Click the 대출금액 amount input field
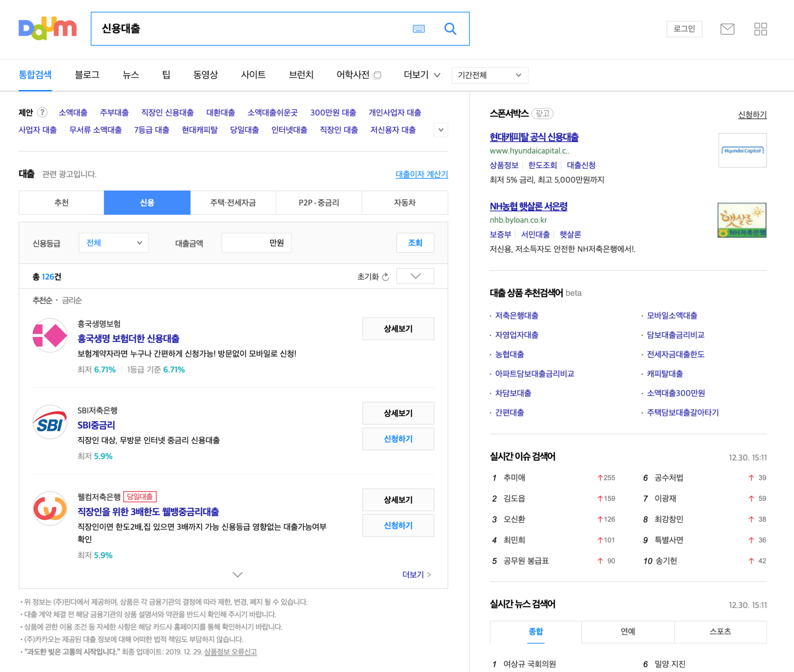The height and width of the screenshot is (672, 794). tap(256, 243)
